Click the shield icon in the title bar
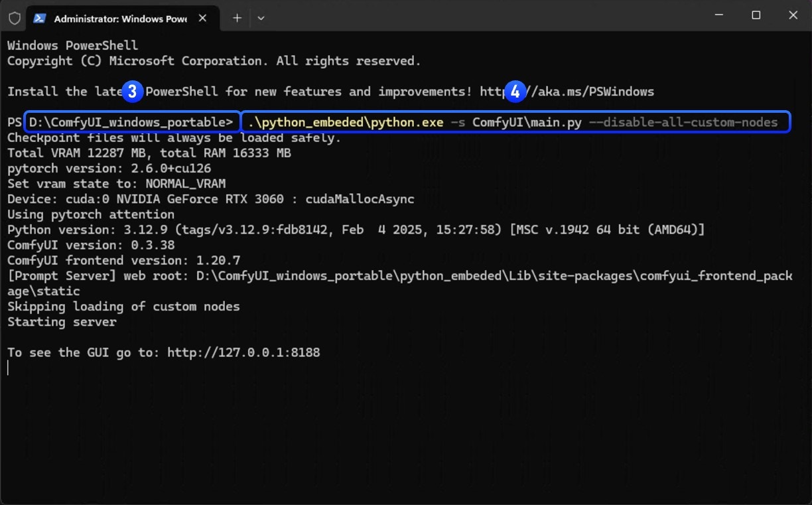812x505 pixels. pyautogui.click(x=13, y=19)
